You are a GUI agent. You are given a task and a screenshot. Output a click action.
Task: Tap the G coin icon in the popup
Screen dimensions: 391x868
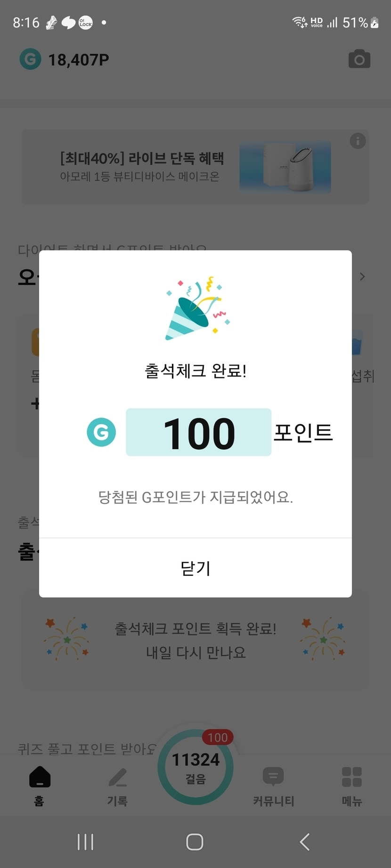pos(101,432)
